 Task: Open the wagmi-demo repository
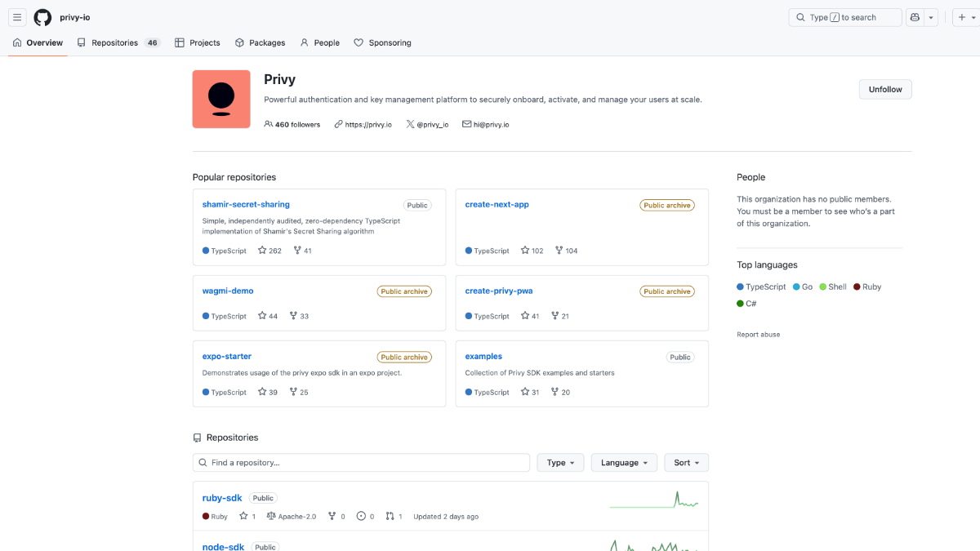click(x=228, y=291)
